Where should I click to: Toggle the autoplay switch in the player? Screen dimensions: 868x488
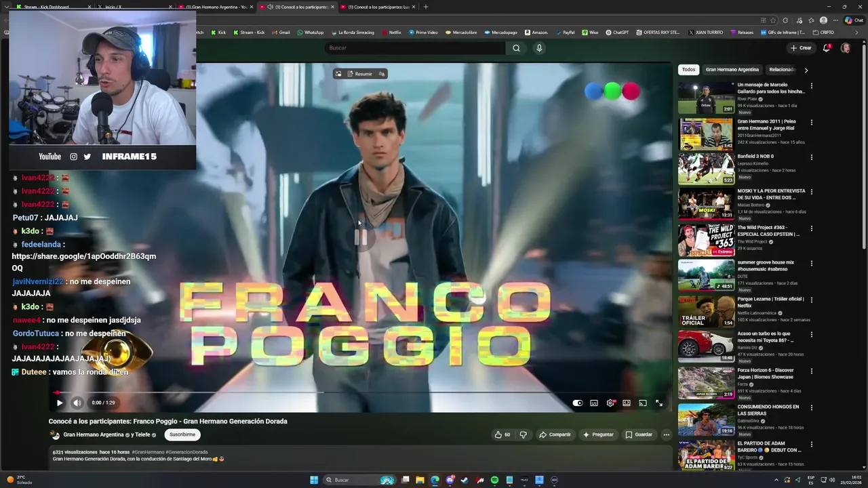point(577,403)
